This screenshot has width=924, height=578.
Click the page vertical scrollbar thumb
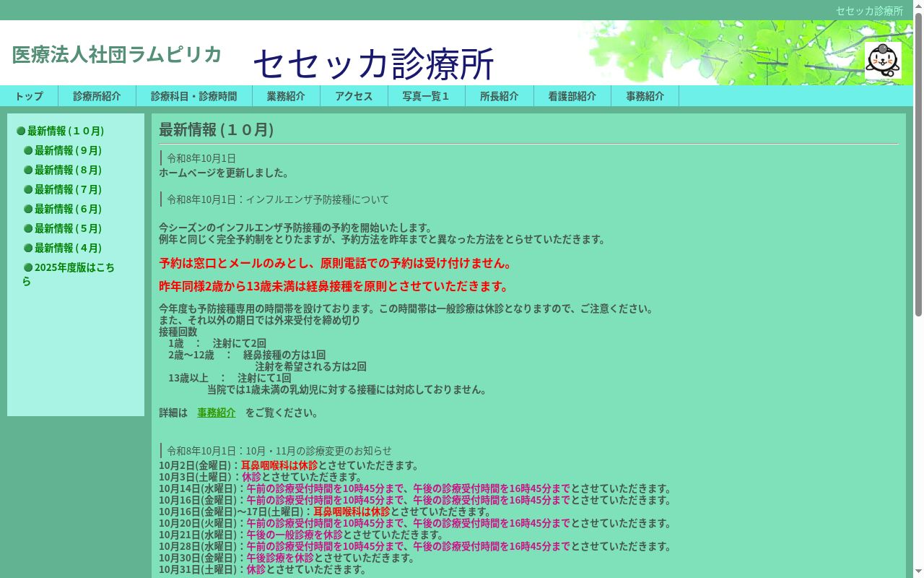coord(918,165)
